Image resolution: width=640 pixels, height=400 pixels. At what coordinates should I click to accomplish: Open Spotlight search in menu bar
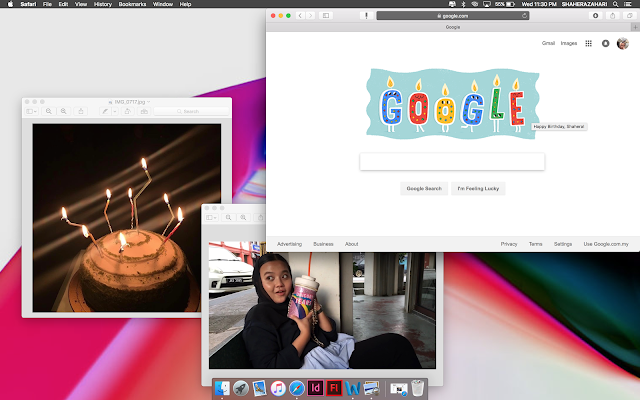tap(615, 4)
